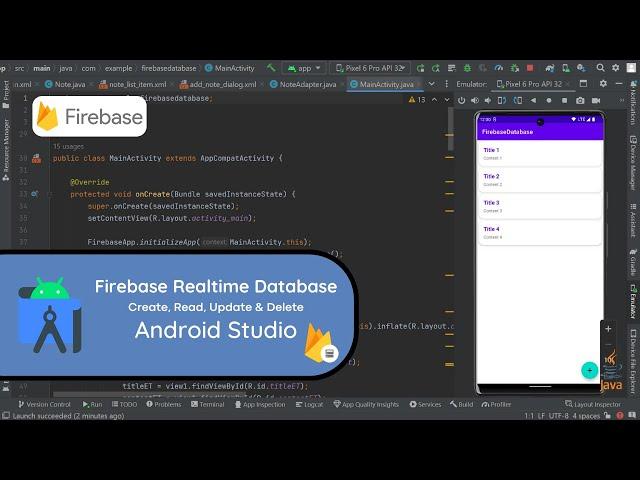Tap the Title 4 note card in emulator
The height and width of the screenshot is (480, 640).
click(540, 233)
